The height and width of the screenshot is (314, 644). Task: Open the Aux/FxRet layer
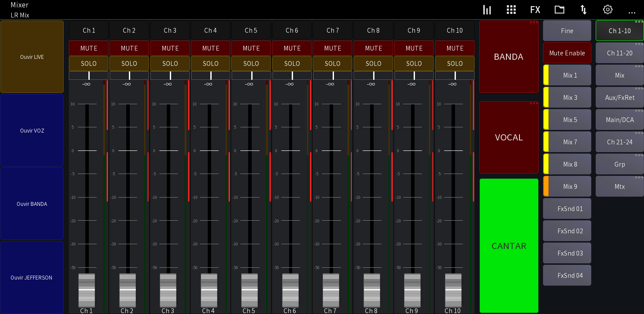click(619, 97)
